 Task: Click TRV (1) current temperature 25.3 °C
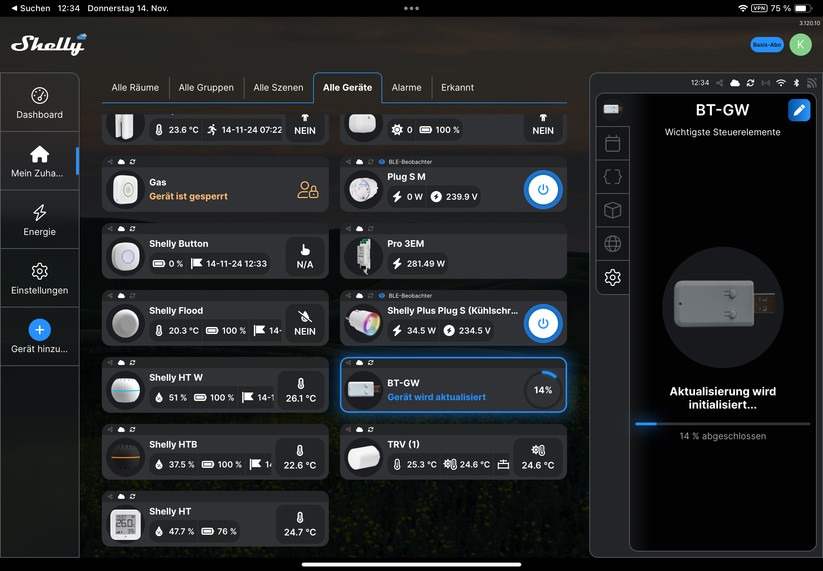(421, 464)
